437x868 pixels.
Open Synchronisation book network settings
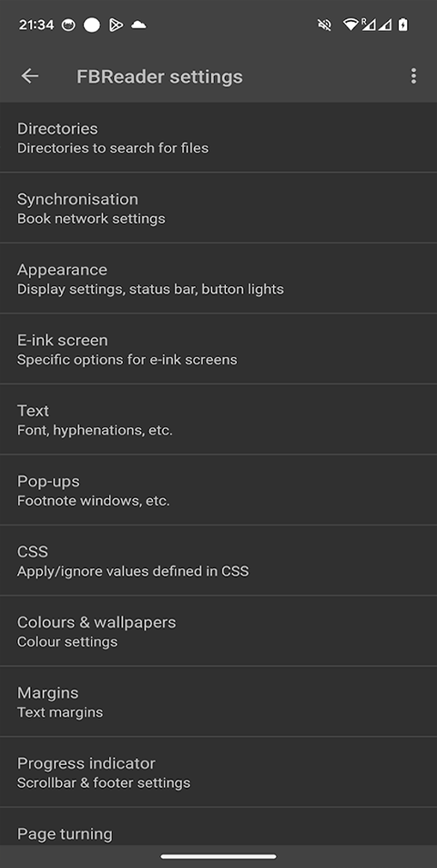tap(218, 208)
